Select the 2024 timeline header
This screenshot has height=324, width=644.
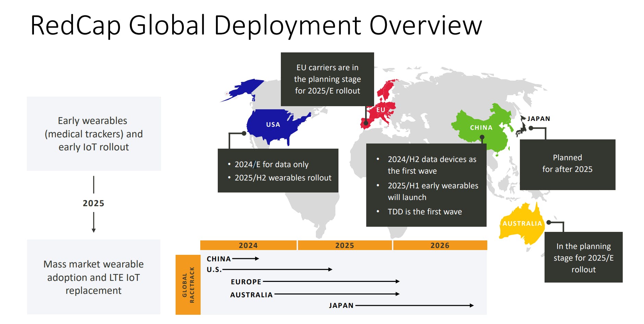[248, 245]
